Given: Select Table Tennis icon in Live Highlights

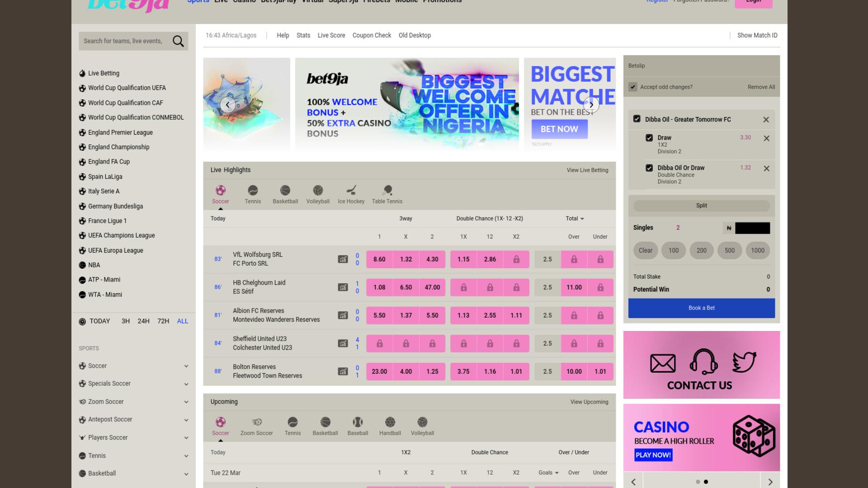Looking at the screenshot, I should click(387, 190).
